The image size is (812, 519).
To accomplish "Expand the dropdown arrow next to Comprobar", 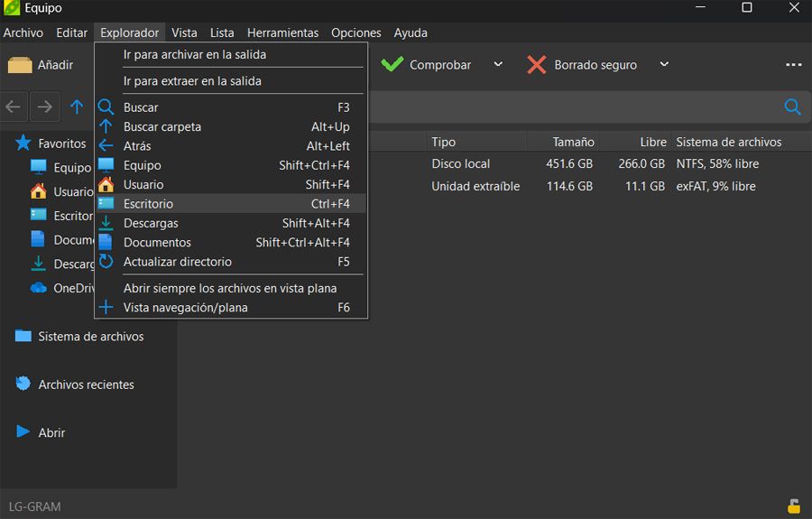I will pyautogui.click(x=498, y=65).
